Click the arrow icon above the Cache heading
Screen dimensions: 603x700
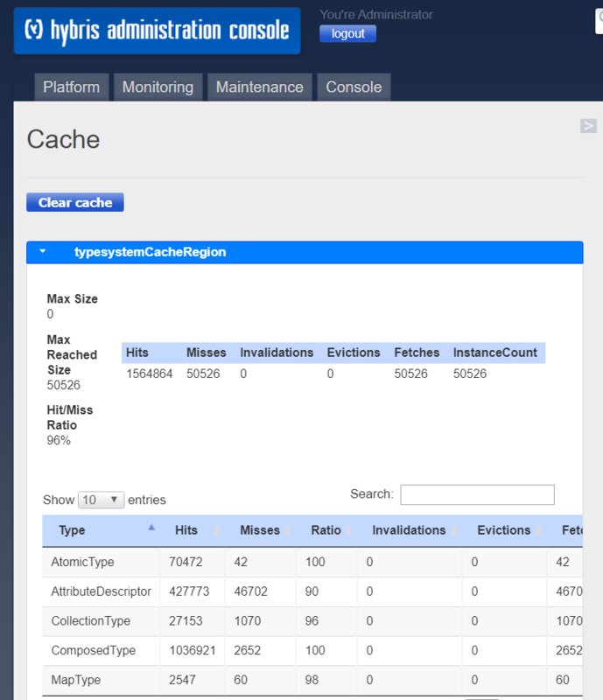[588, 126]
